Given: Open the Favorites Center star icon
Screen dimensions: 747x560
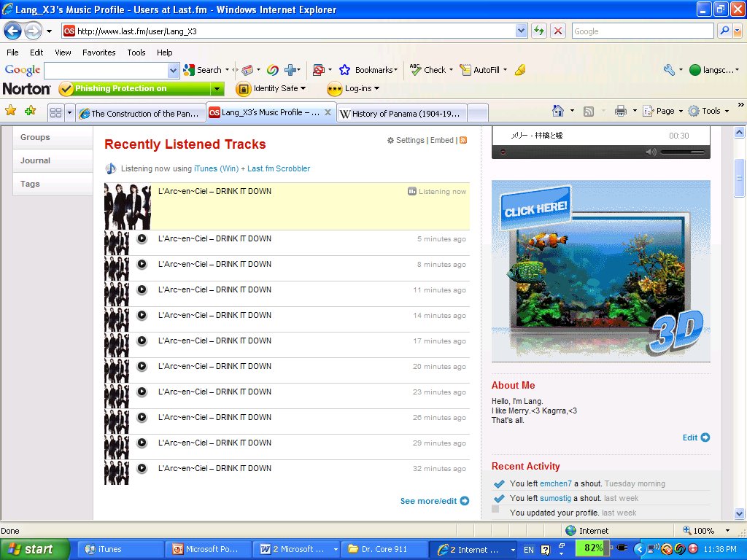Looking at the screenshot, I should click(x=10, y=111).
